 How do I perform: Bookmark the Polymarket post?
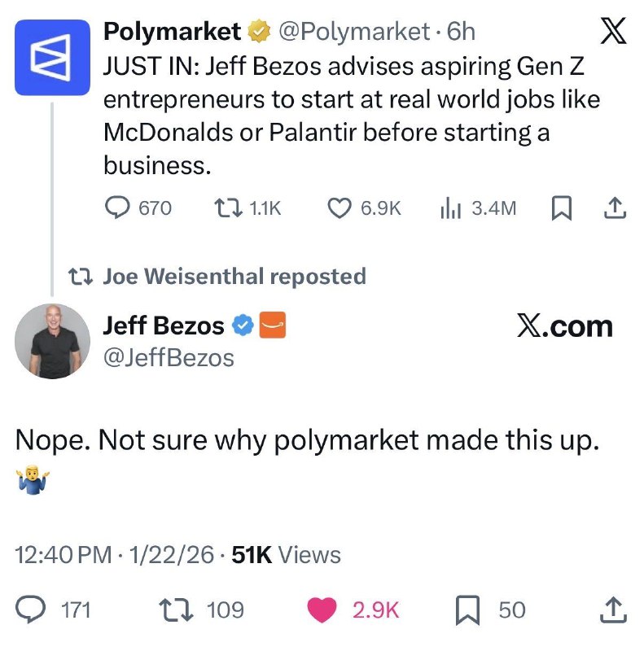[x=561, y=208]
